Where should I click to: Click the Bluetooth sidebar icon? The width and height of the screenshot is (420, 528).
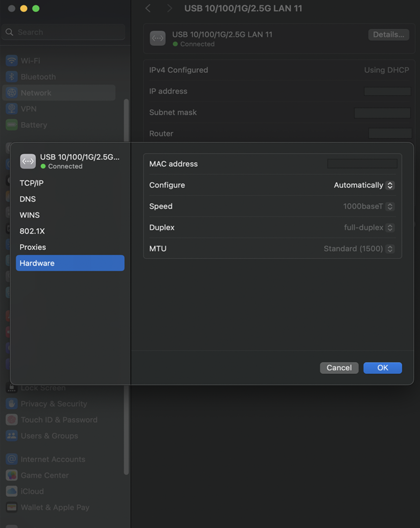tap(11, 77)
